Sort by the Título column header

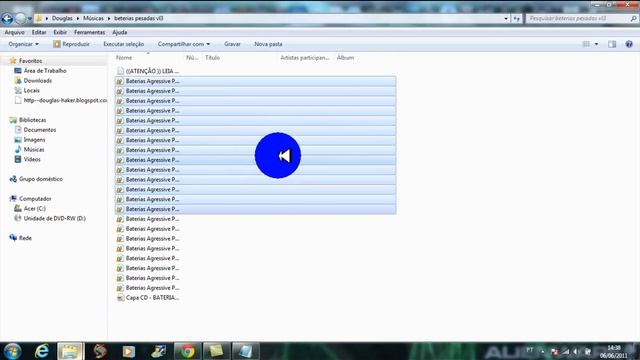(212, 58)
